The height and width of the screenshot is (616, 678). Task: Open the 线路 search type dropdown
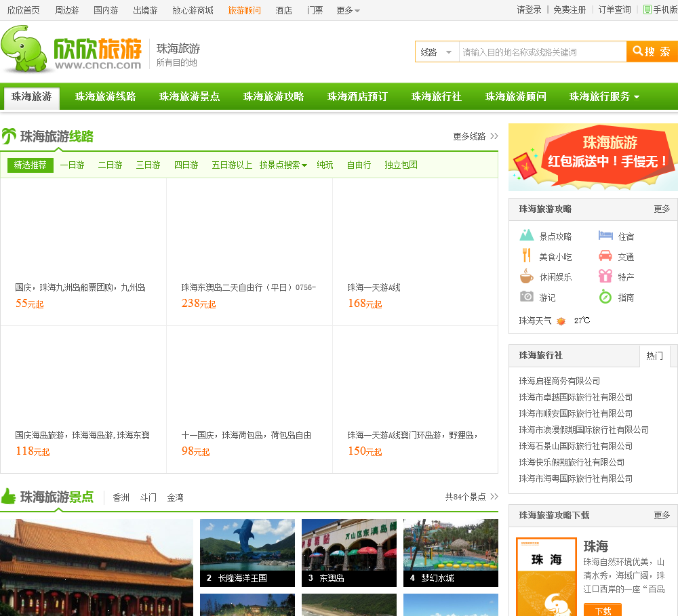click(437, 52)
